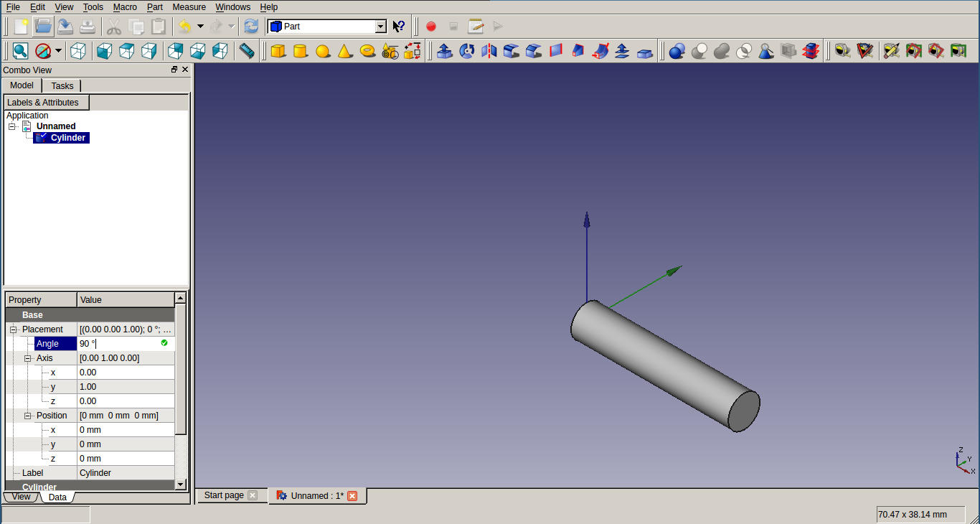Viewport: 980px width, 524px height.
Task: Click the 70.47 x 38.14 mm status readout
Action: 920,514
